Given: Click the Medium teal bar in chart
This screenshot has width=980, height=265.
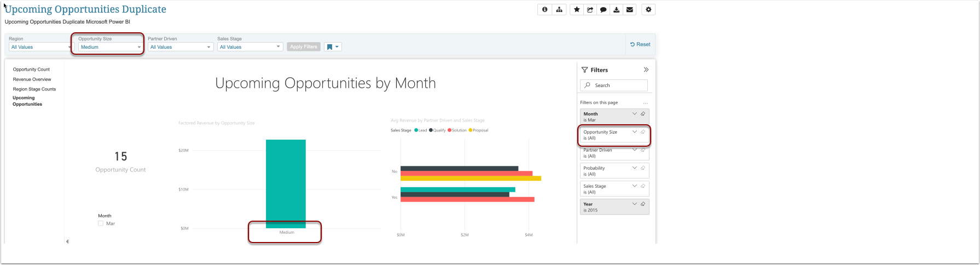Looking at the screenshot, I should pos(286,184).
